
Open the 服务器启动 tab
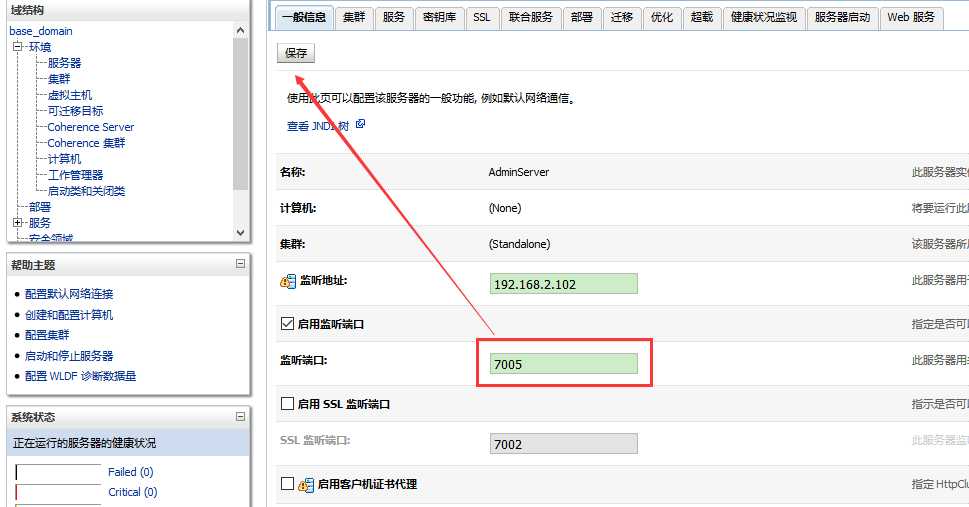click(x=842, y=18)
